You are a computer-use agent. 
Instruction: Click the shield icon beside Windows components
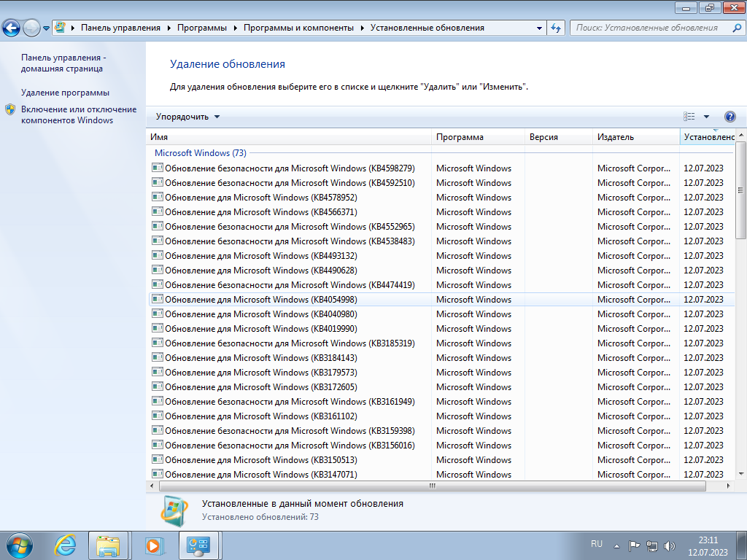tap(10, 109)
